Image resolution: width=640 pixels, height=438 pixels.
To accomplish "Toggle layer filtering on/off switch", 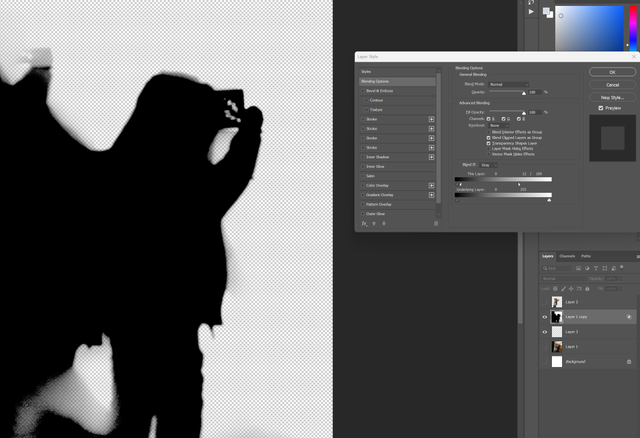I will tap(622, 267).
